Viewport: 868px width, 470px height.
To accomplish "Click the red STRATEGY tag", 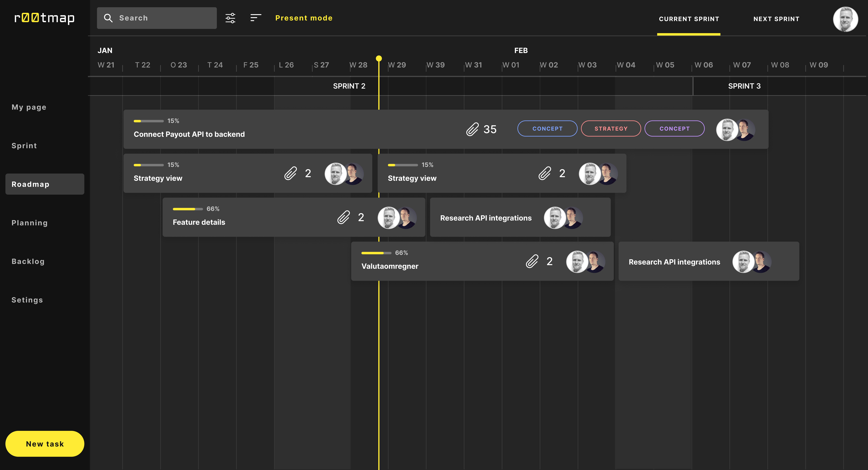I will click(611, 128).
